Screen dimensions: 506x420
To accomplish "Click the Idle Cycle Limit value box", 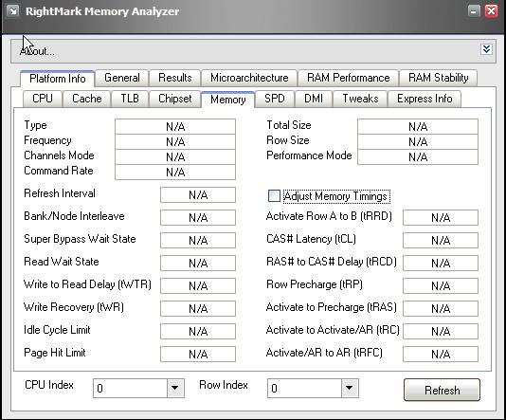I will point(198,331).
